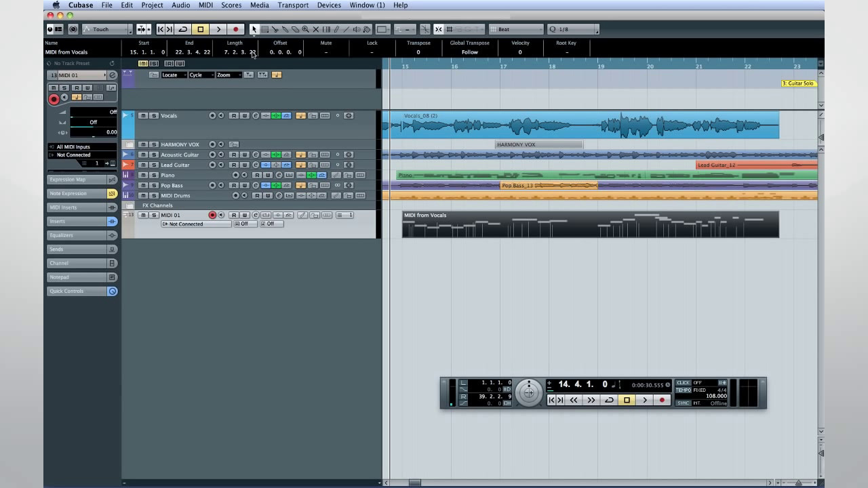Click Rewind in the transport panel
This screenshot has height=488, width=868.
click(574, 400)
